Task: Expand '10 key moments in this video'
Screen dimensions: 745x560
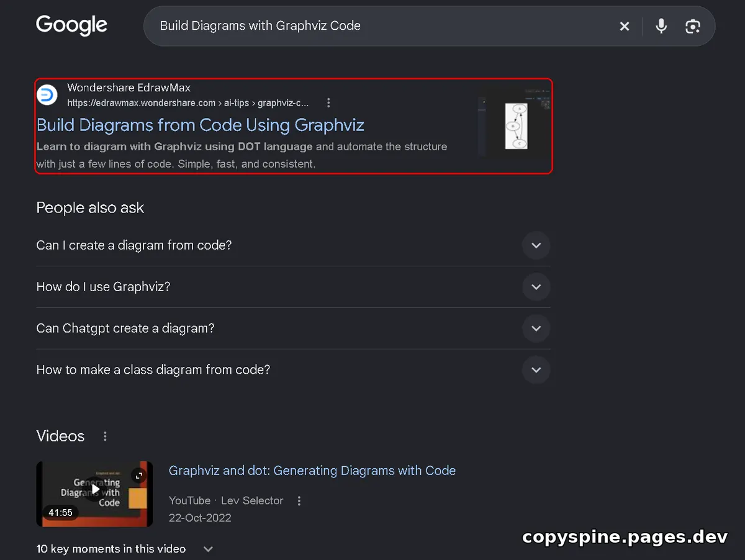Action: point(125,549)
